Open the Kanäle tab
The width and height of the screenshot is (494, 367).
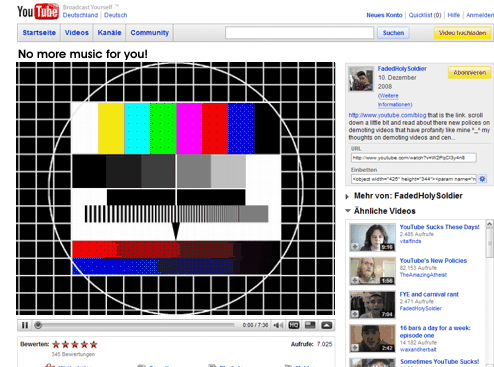pyautogui.click(x=109, y=33)
